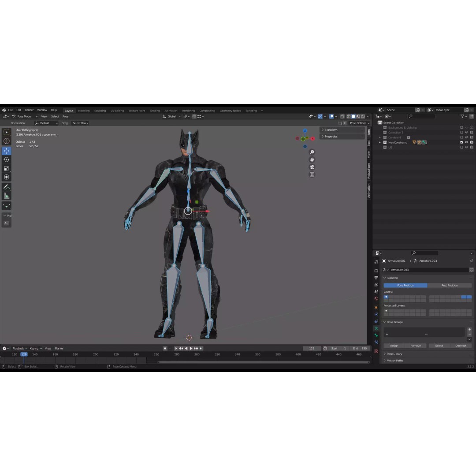The image size is (476, 476).
Task: Open the File menu
Action: [x=10, y=110]
